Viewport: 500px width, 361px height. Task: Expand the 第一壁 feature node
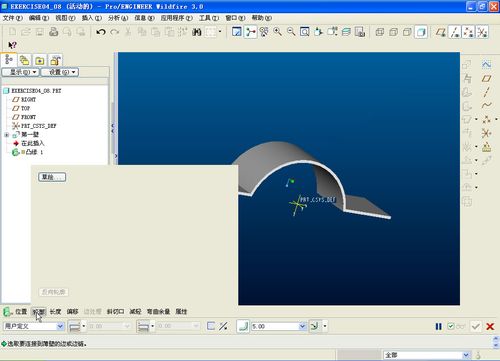(6, 135)
